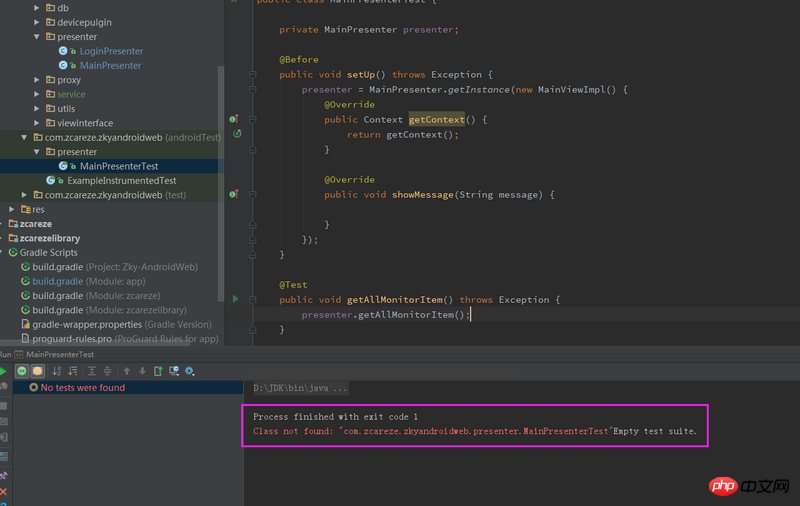The height and width of the screenshot is (506, 800).
Task: Toggle the show ignored tests filter
Action: tap(38, 371)
